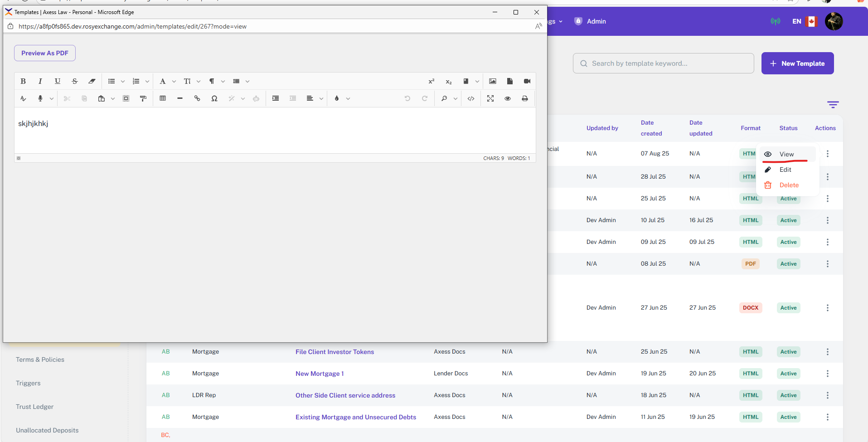Insert a table from the toolbar
Viewport: 868px width, 442px height.
click(x=163, y=98)
